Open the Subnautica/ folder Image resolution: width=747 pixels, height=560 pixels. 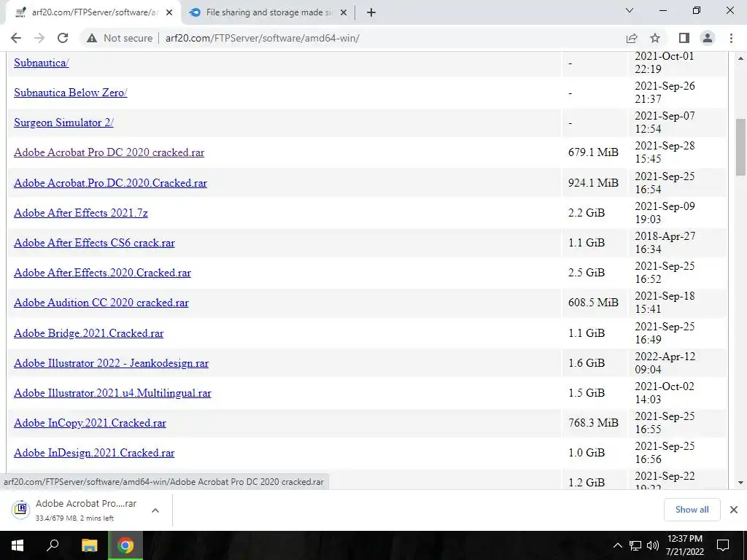[42, 63]
